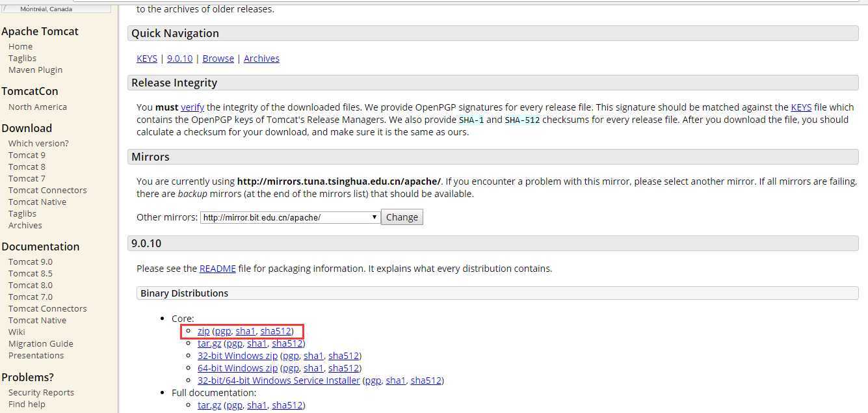This screenshot has height=413, width=868.
Task: Open the Maven Plugin link
Action: click(35, 70)
